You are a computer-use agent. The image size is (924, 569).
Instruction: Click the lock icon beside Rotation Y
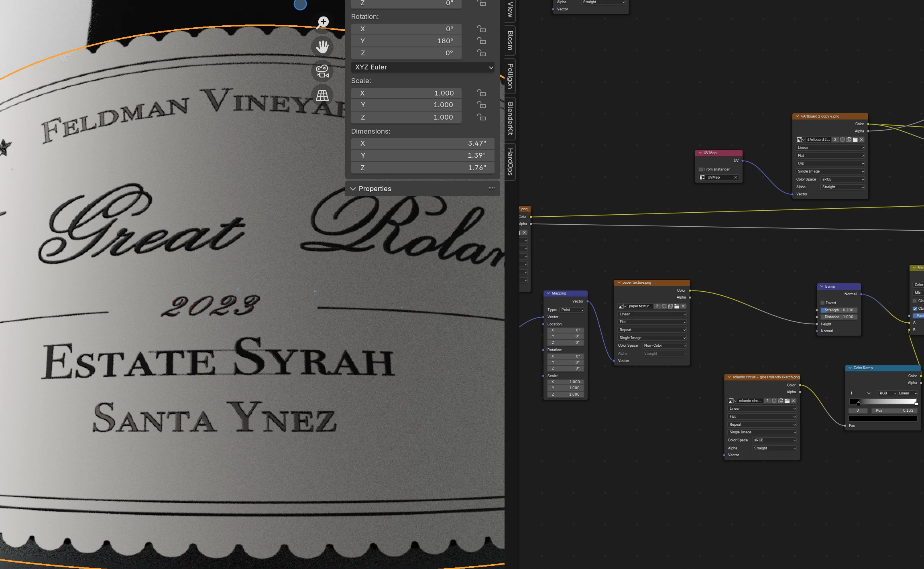(x=481, y=41)
